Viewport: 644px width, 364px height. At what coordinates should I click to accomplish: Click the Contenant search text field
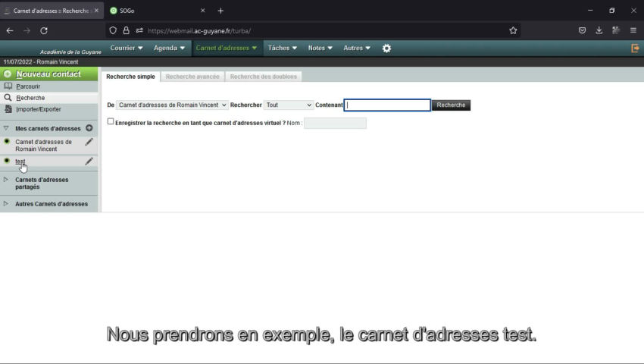click(387, 105)
